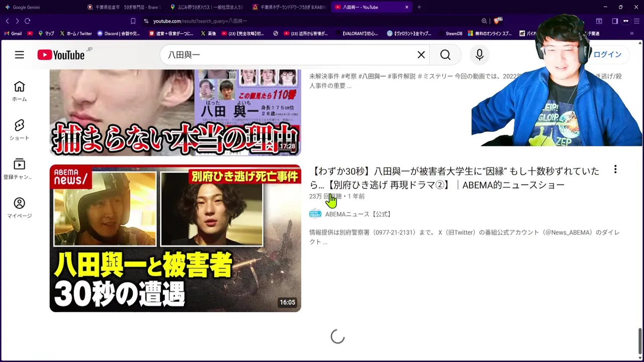Open マイページ in the sidebar
This screenshot has height=362, width=644.
pyautogui.click(x=19, y=208)
